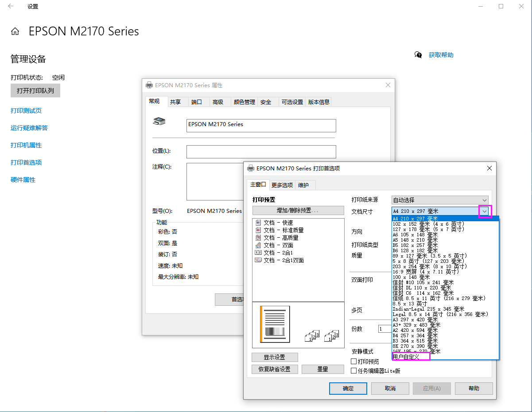Screen dimensions: 532x412
Task: Click the icon of preset 文档 - 标准质量
Action: coord(258,230)
